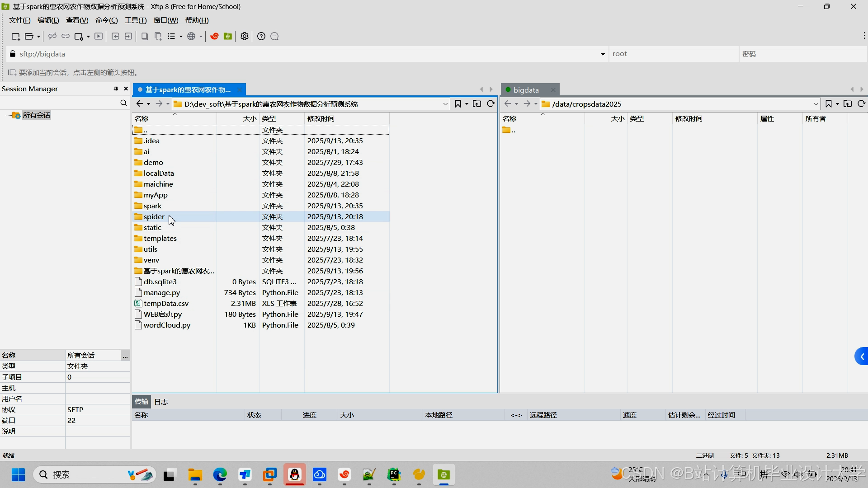Open the Help icon in the toolbar
This screenshot has width=868, height=488.
[261, 36]
